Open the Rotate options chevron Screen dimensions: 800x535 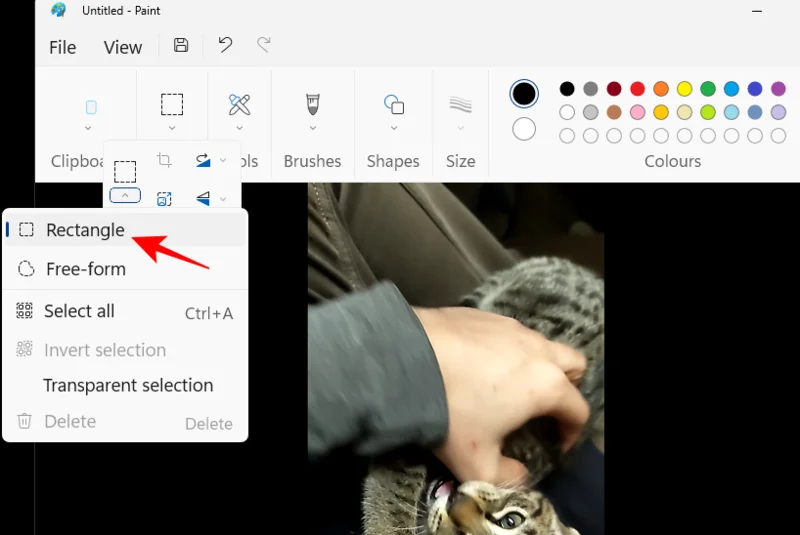pos(223,160)
